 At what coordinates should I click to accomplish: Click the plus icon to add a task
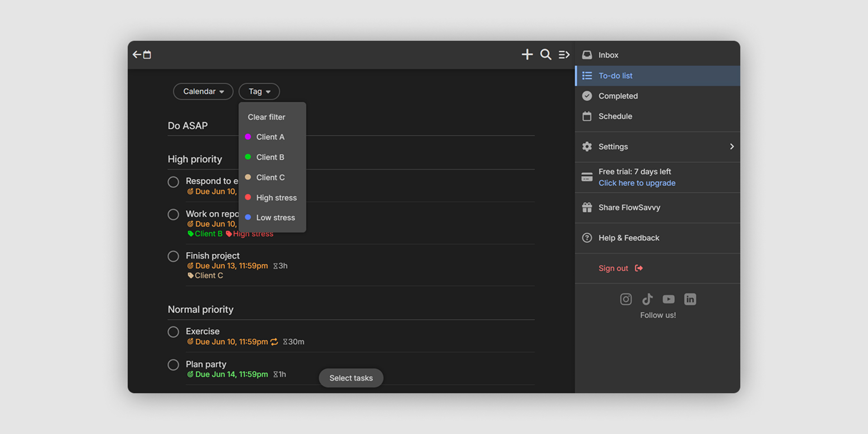pos(527,54)
